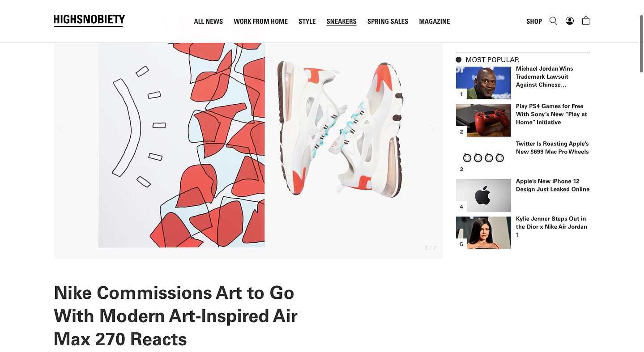The width and height of the screenshot is (644, 352).
Task: Select the Style menu item
Action: coord(307,21)
